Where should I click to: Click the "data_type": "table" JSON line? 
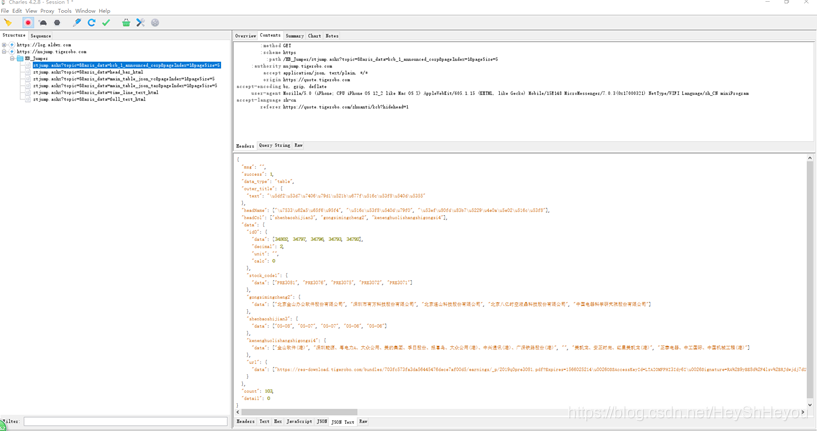pyautogui.click(x=267, y=181)
